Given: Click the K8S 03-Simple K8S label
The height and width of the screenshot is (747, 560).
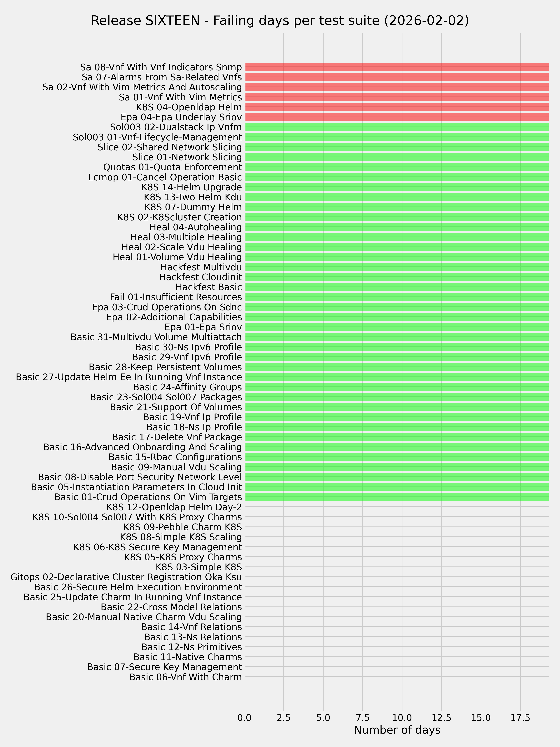Looking at the screenshot, I should pos(199,567).
